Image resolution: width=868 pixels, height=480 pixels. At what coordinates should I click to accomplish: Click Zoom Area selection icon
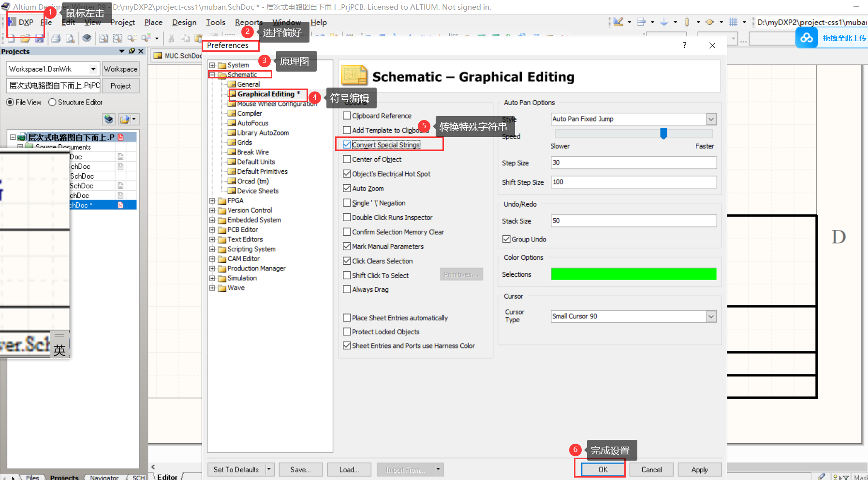tap(118, 38)
